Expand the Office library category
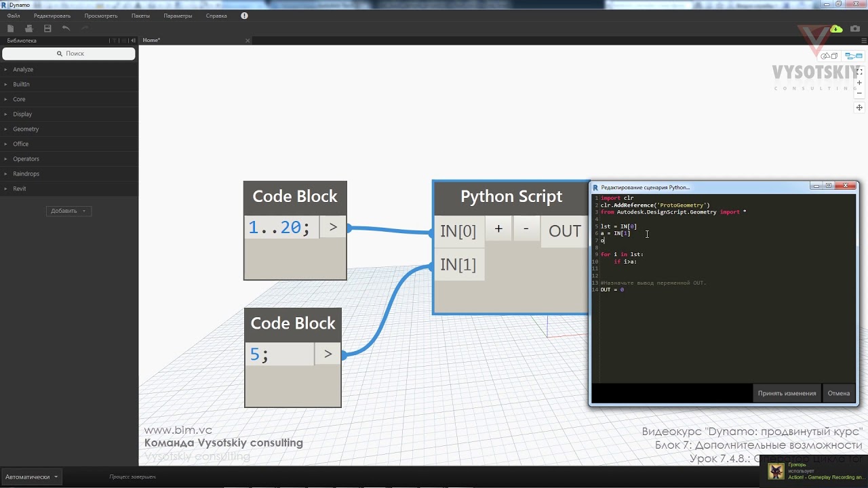This screenshot has height=488, width=868. 69,144
